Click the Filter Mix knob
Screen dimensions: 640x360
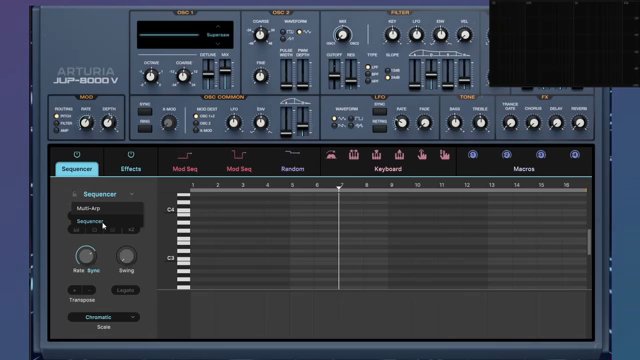click(x=342, y=35)
